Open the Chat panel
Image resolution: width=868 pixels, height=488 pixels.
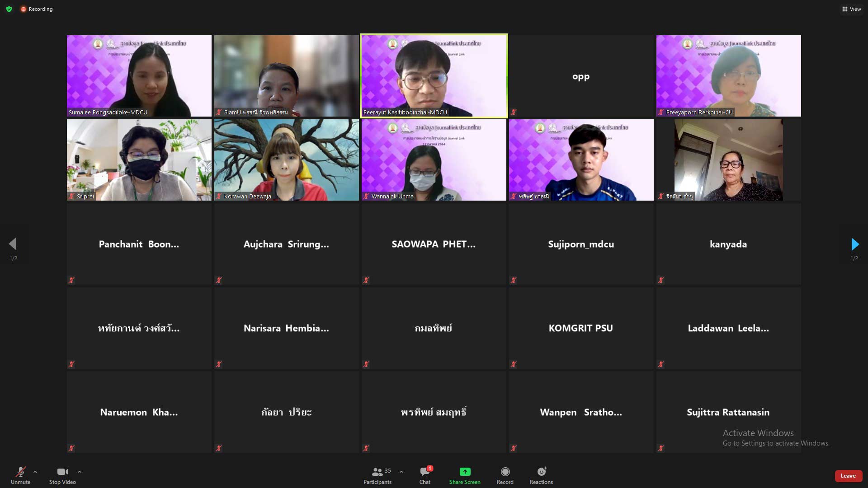coord(425,472)
